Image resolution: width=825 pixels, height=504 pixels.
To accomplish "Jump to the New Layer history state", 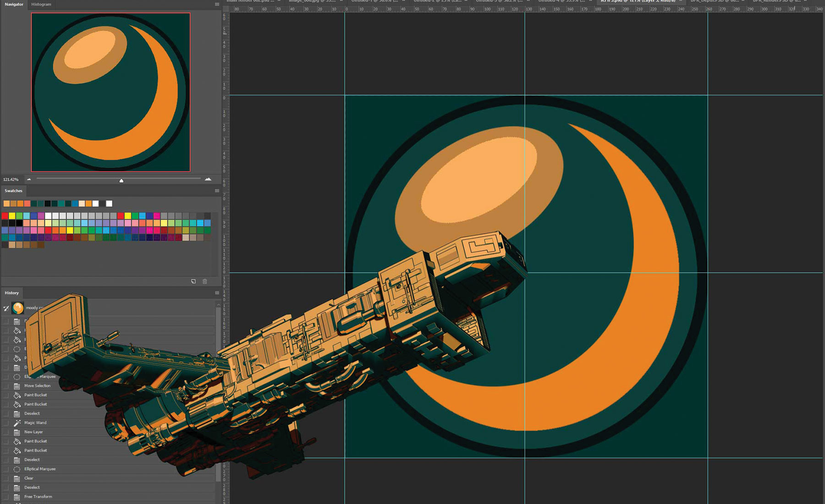I will pyautogui.click(x=33, y=432).
